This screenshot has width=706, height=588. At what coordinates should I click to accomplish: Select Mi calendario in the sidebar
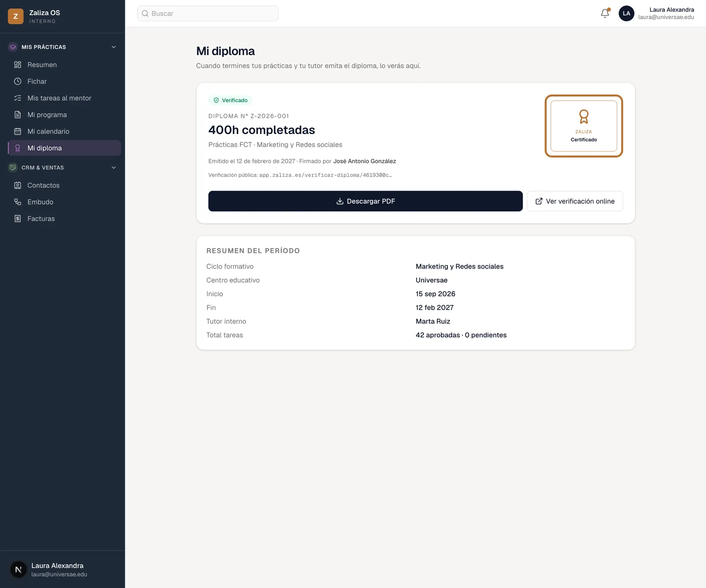[64, 131]
